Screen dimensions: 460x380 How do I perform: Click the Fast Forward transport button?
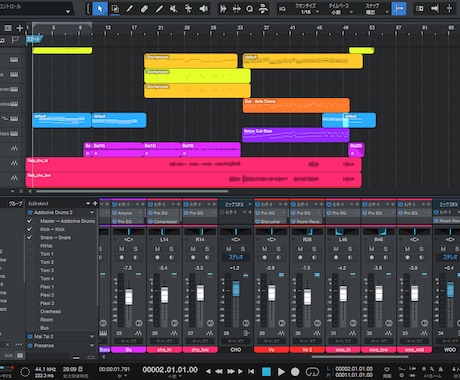tap(230, 371)
